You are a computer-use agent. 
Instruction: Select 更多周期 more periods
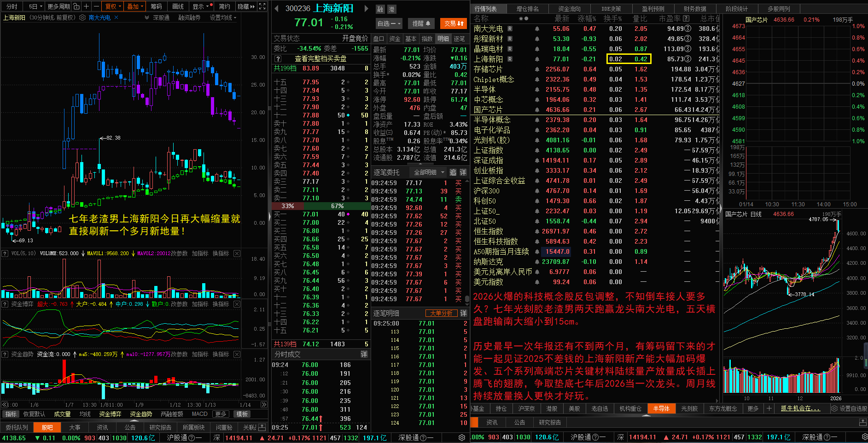coord(58,6)
